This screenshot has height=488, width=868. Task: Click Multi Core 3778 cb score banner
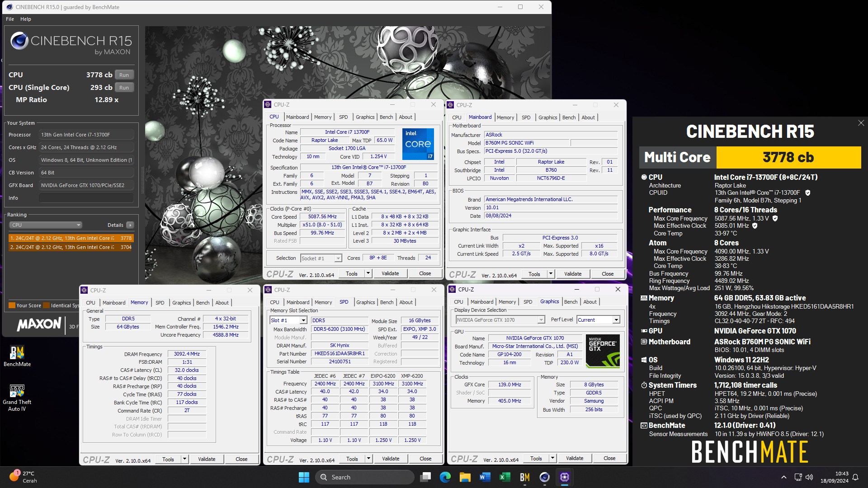(750, 157)
